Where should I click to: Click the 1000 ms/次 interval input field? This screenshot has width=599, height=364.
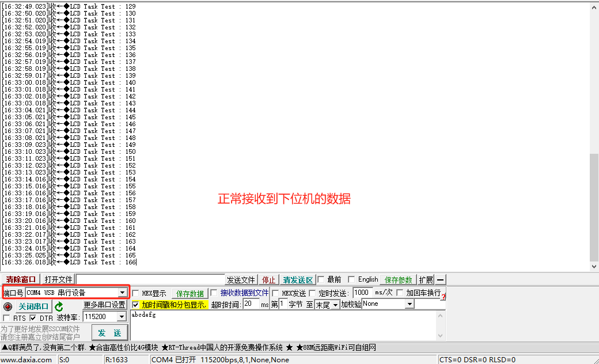(x=363, y=293)
